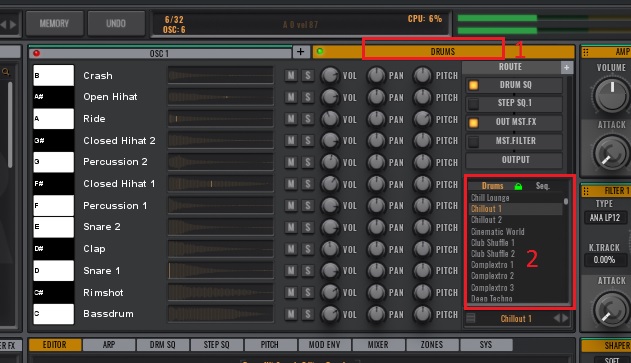Open the ZONES tab

pyautogui.click(x=432, y=345)
